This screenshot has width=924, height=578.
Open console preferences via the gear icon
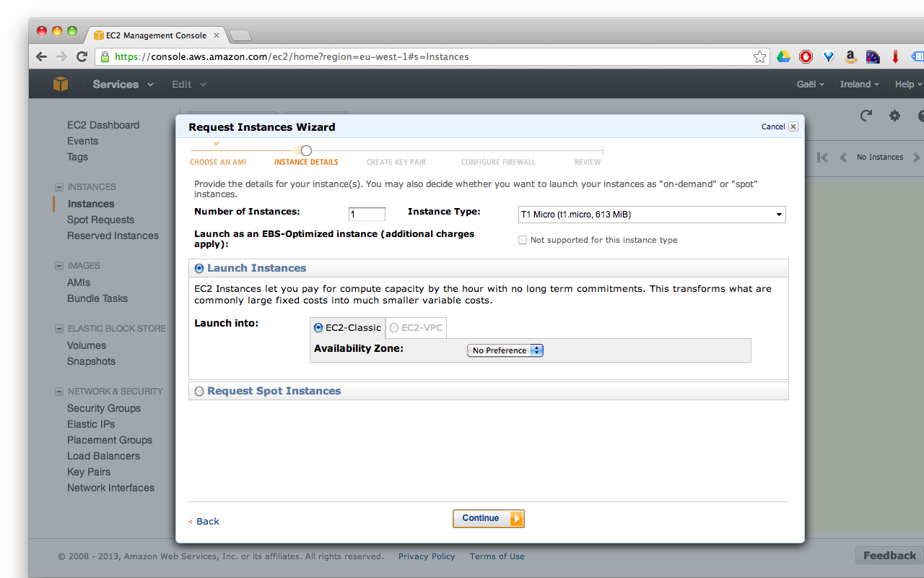(894, 115)
